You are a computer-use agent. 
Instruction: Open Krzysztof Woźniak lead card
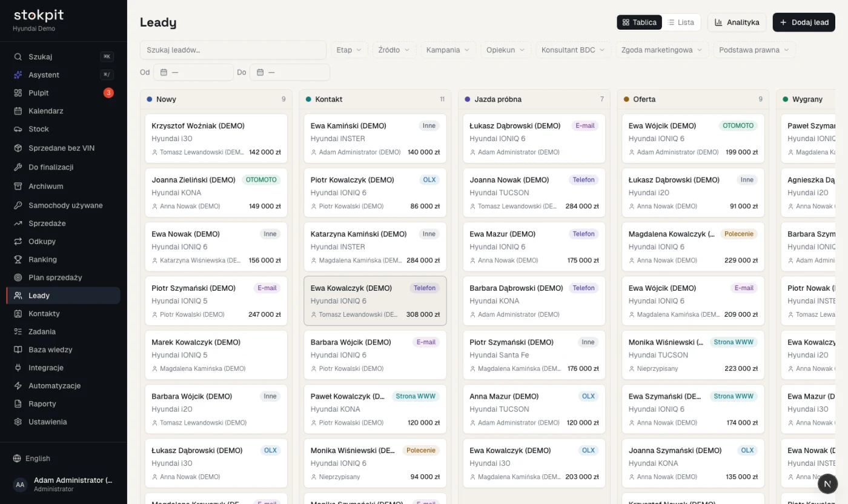point(216,139)
